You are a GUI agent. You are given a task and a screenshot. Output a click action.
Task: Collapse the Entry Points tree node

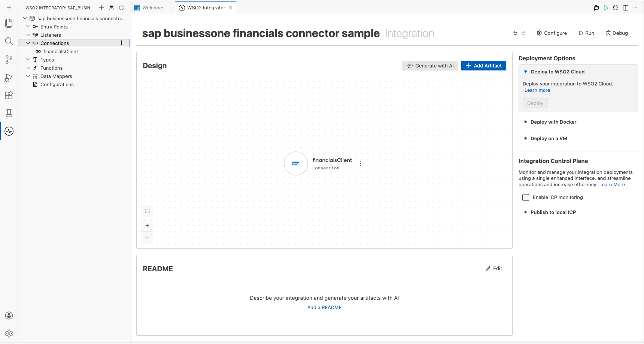click(x=28, y=27)
